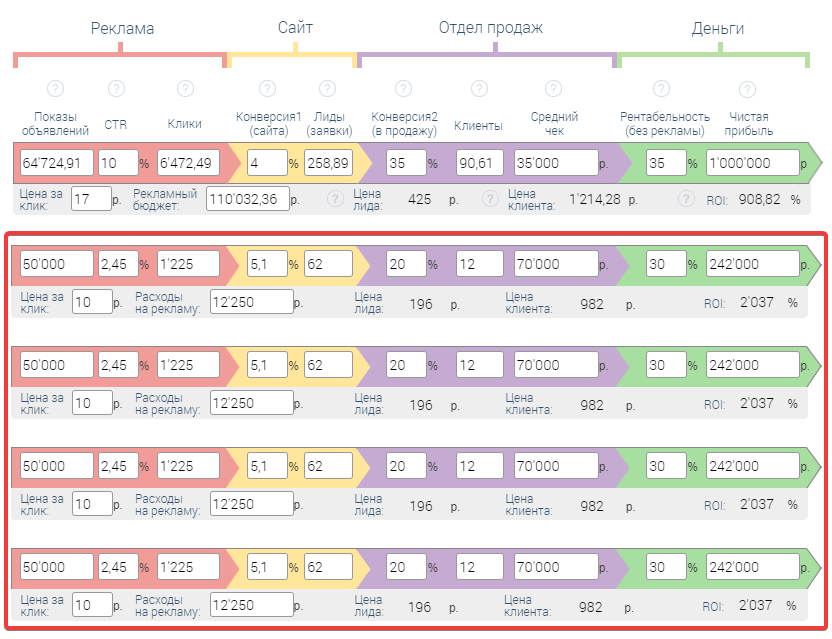Focus the Лиды field showing 258,89
Screen dimensions: 832x639
pos(328,163)
